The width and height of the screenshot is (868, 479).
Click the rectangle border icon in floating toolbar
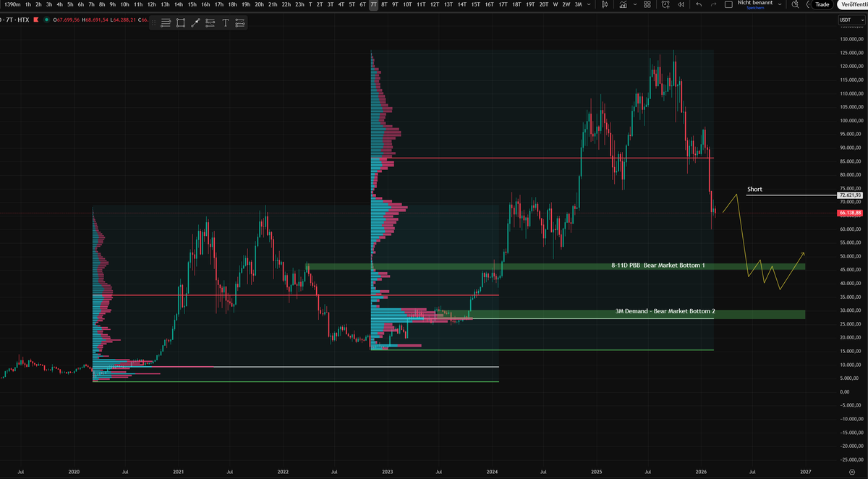[x=180, y=23]
